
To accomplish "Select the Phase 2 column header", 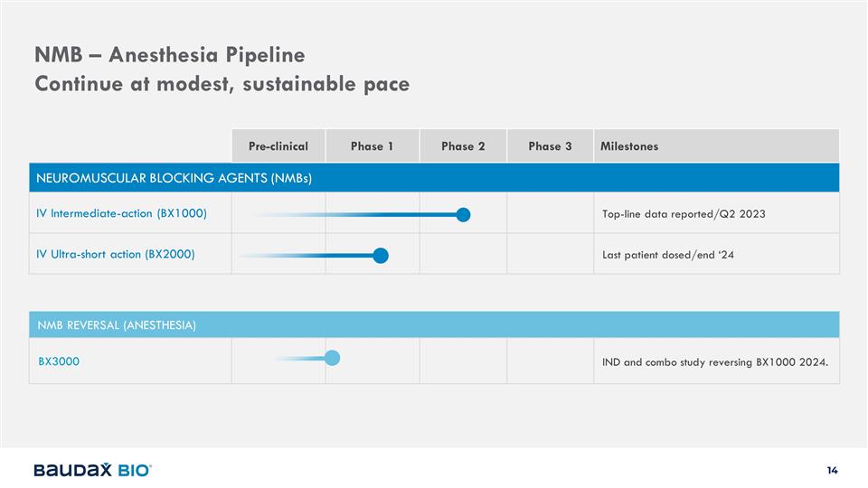I will (463, 146).
